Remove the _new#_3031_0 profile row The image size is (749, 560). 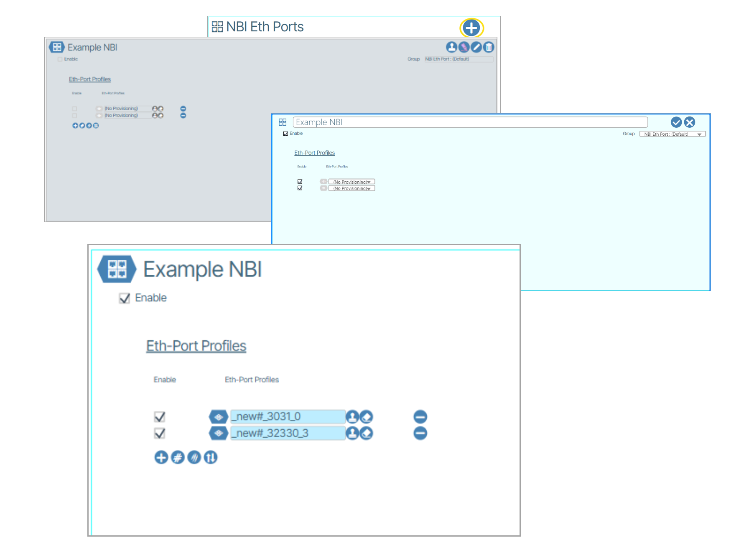tap(420, 416)
